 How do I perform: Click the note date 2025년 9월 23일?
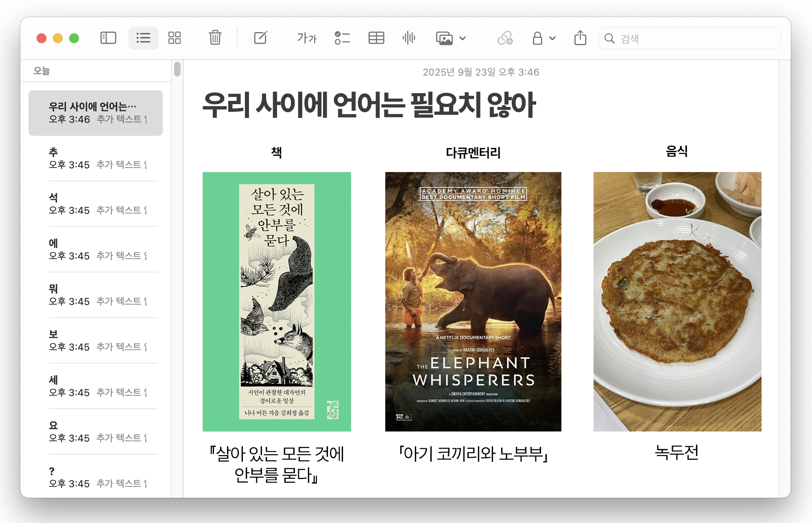(481, 72)
